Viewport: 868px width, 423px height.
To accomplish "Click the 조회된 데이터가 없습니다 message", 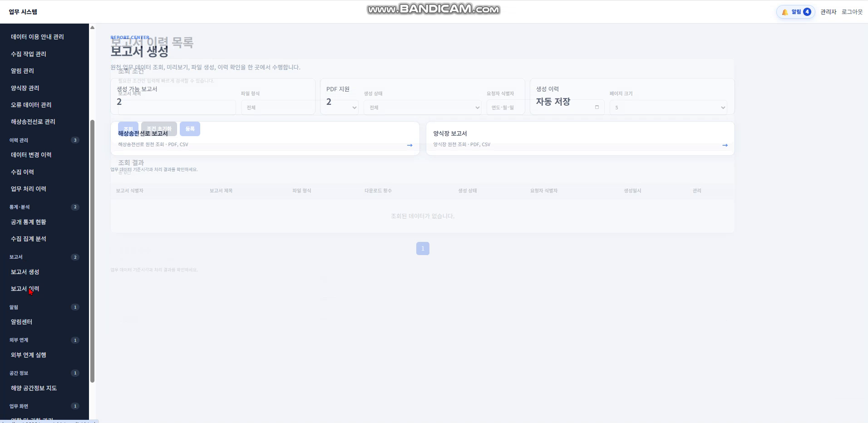I will (x=423, y=216).
